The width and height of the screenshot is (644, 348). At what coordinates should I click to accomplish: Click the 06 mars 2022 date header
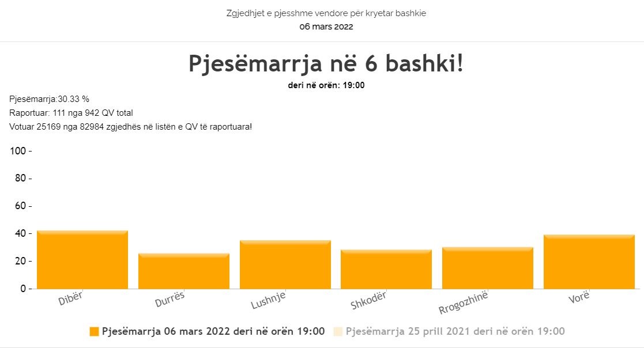point(326,27)
